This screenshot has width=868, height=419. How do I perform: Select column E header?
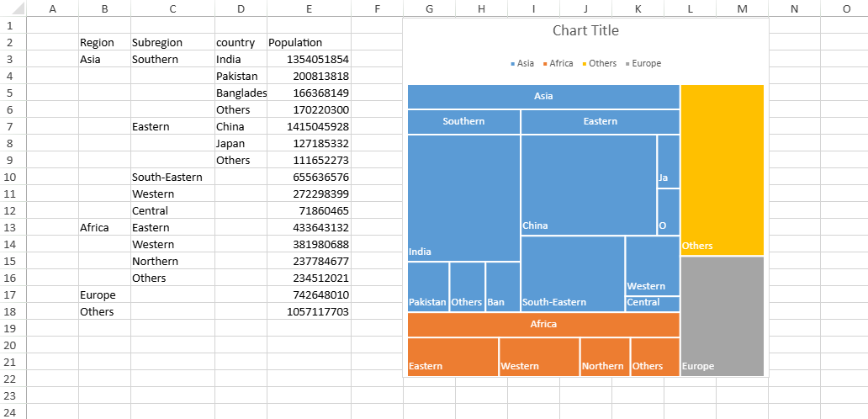pos(309,8)
